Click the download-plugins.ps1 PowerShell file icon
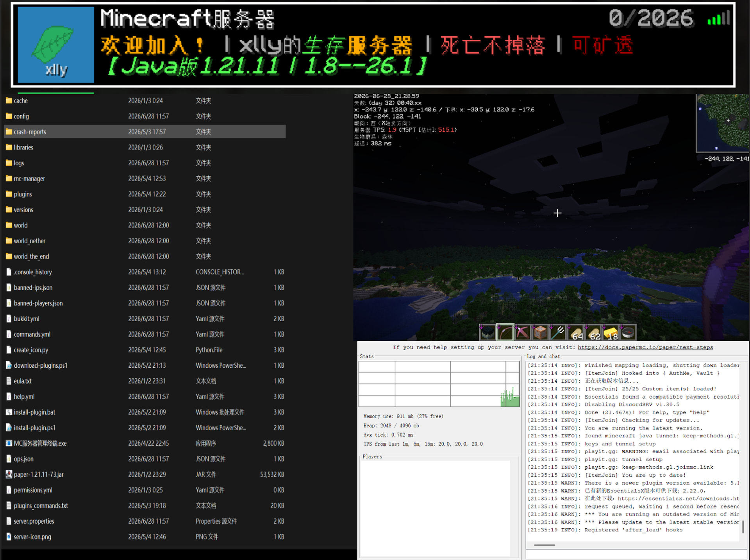 click(9, 365)
